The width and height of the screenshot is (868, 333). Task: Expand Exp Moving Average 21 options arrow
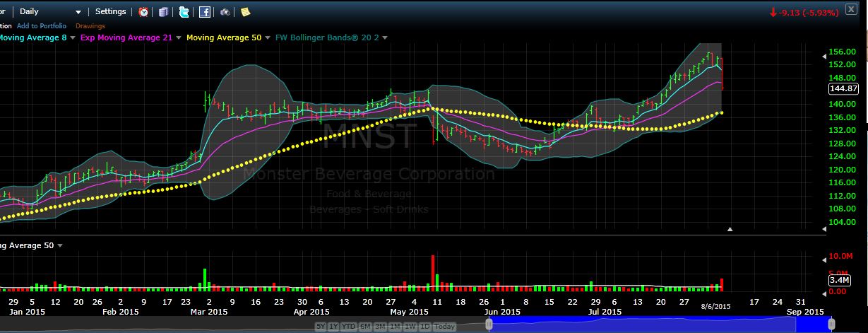(178, 37)
